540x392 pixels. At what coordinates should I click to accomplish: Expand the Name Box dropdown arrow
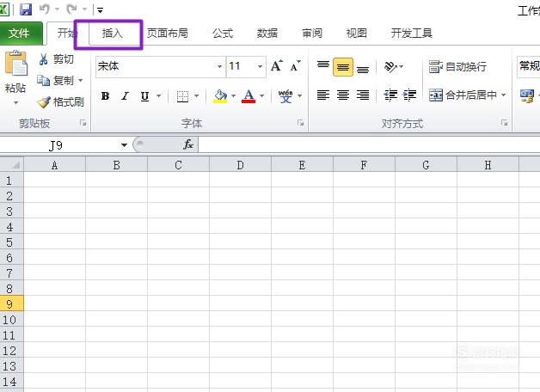124,145
